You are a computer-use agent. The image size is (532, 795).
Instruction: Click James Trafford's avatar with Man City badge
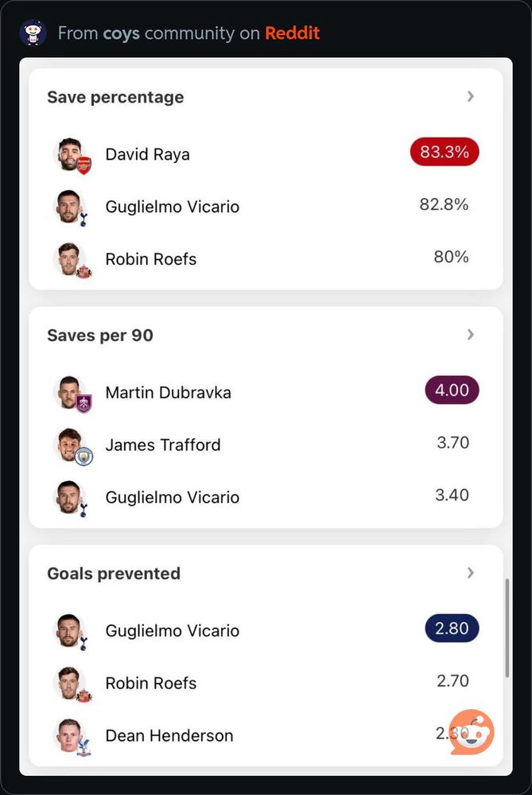72,446
